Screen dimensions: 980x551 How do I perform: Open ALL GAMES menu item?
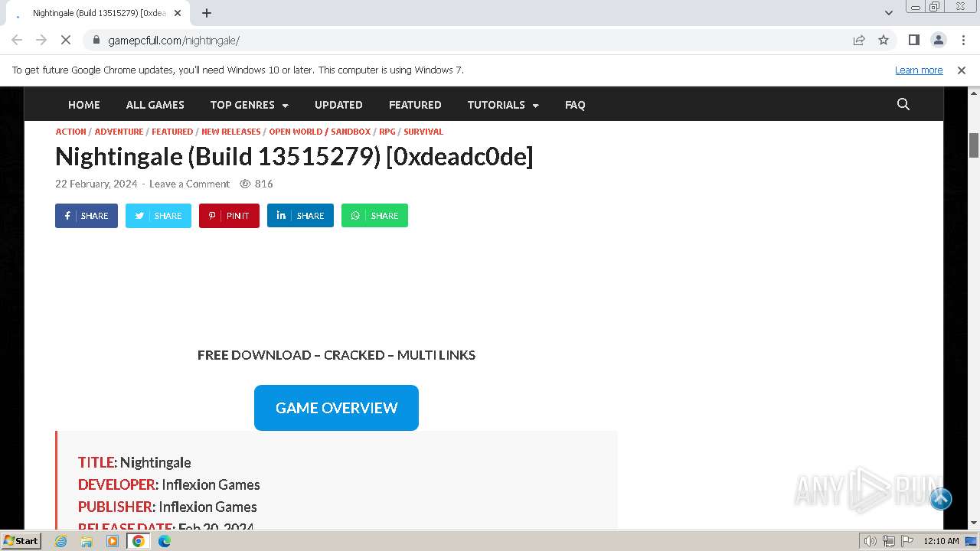[x=155, y=105]
